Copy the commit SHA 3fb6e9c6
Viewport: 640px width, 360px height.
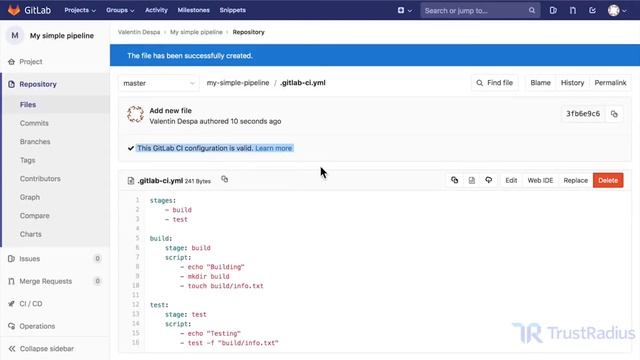(x=614, y=114)
